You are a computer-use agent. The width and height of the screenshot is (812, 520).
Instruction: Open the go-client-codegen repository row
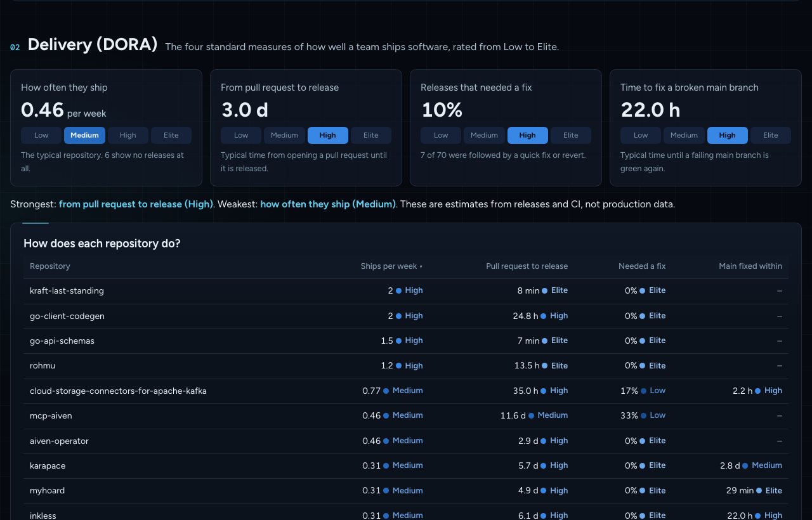pyautogui.click(x=406, y=316)
